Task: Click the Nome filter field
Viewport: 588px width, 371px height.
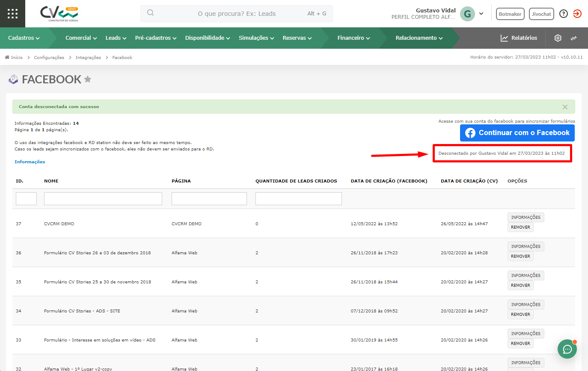Action: [x=103, y=199]
